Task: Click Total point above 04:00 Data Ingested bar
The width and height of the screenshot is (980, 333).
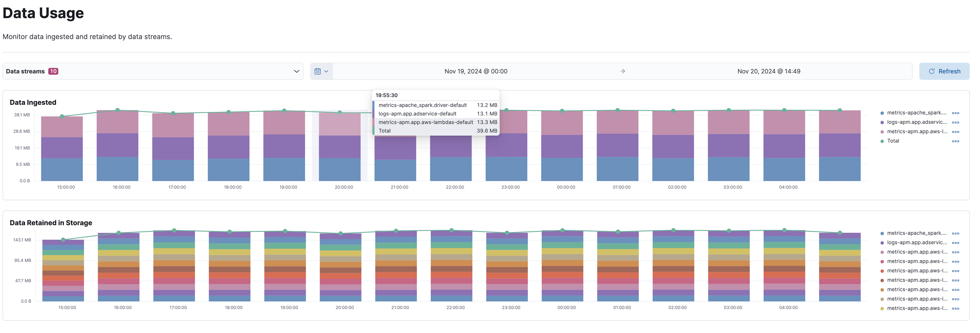Action: tap(784, 110)
